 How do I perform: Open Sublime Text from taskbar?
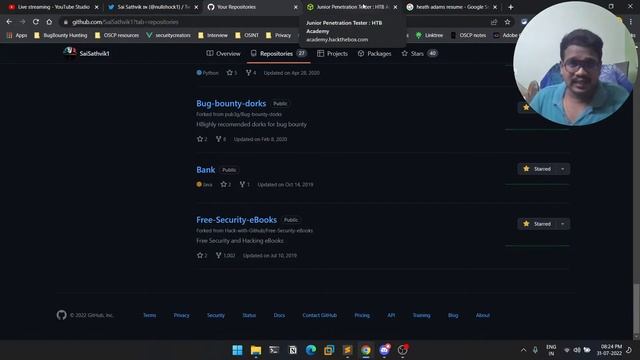(x=348, y=350)
